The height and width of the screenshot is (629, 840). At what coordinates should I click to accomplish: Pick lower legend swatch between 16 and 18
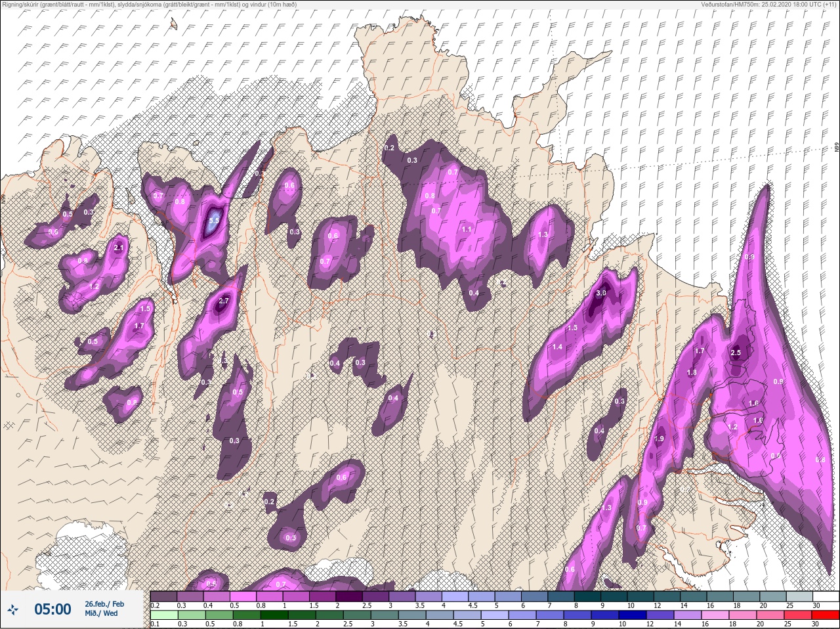click(x=715, y=615)
